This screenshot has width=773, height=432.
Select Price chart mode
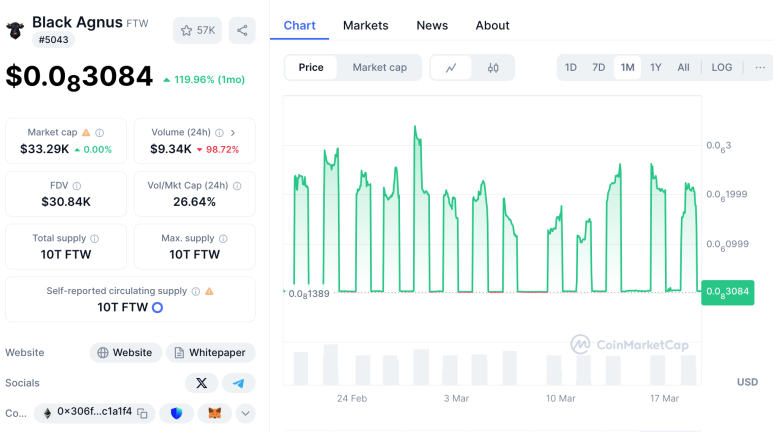tap(311, 68)
